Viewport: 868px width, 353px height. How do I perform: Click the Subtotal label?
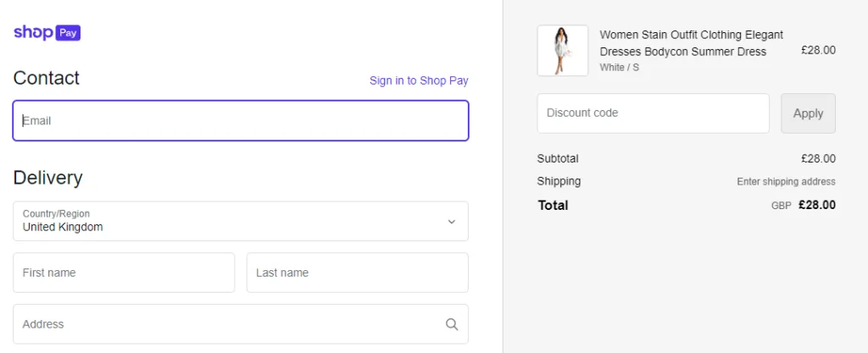(558, 158)
